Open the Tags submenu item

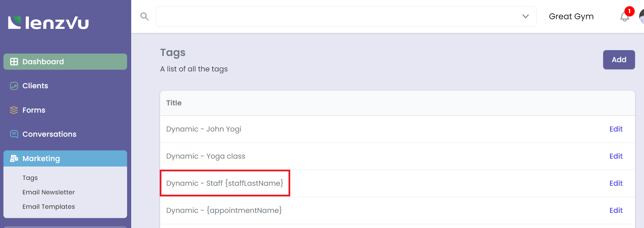[x=30, y=178]
